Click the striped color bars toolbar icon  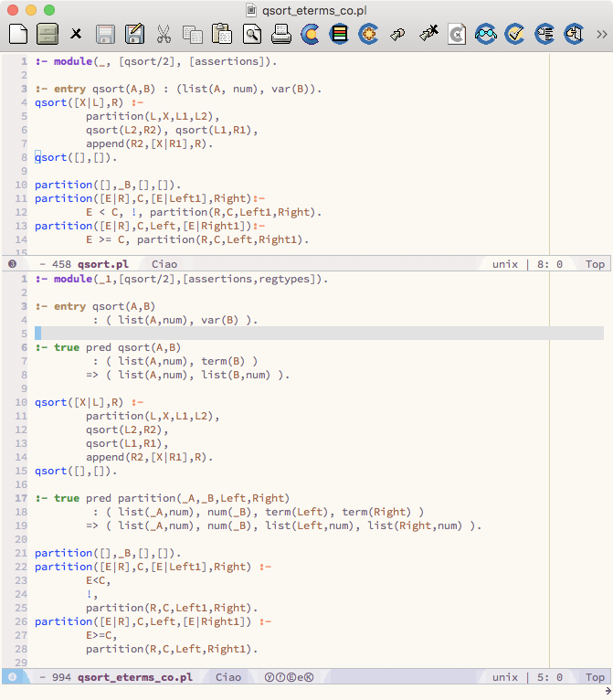click(339, 35)
